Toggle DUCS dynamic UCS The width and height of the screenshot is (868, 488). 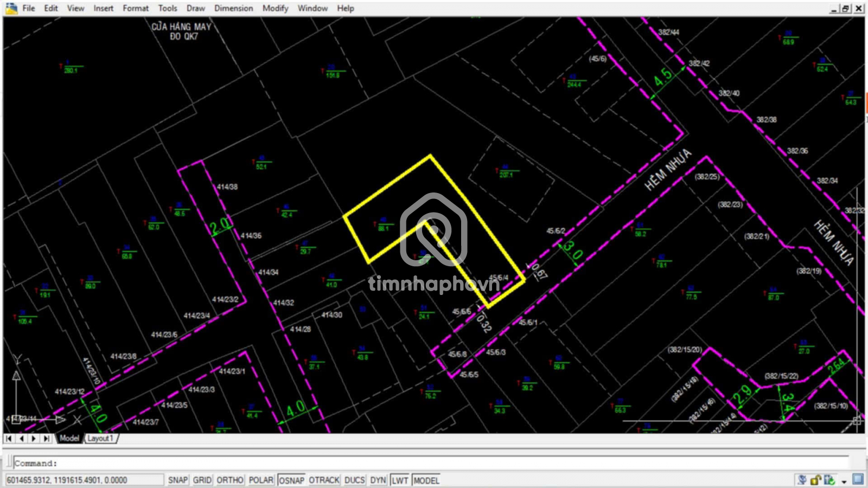(355, 480)
